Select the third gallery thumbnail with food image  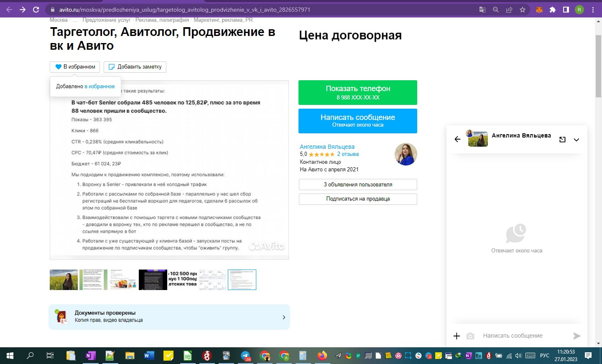click(x=123, y=280)
